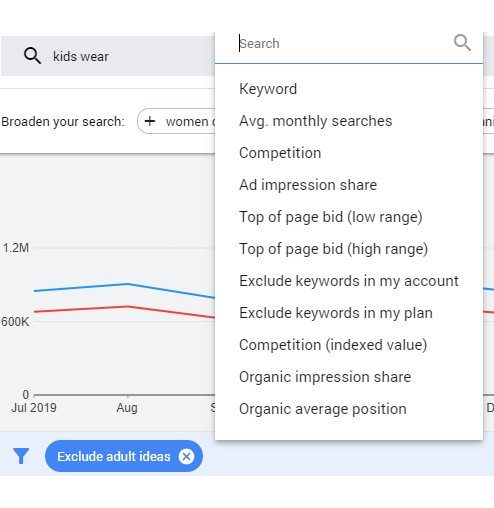Select Organic average position filter
This screenshot has width=494, height=508.
[349, 409]
